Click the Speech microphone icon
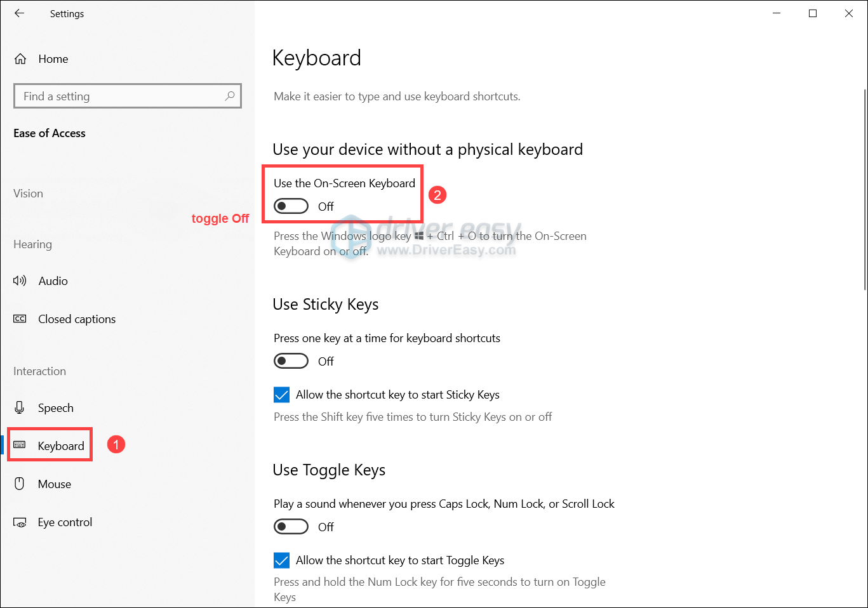The width and height of the screenshot is (868, 608). tap(20, 407)
